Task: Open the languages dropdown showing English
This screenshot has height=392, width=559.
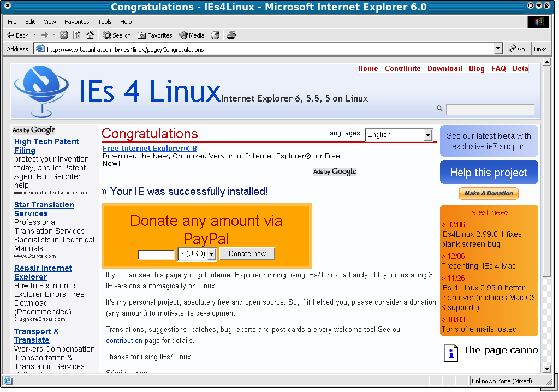Action: click(399, 135)
